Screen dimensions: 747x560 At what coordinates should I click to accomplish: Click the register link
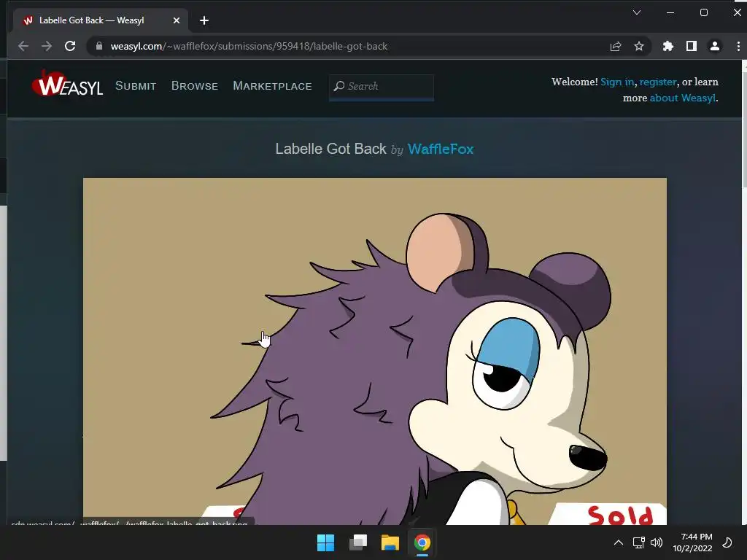(658, 82)
